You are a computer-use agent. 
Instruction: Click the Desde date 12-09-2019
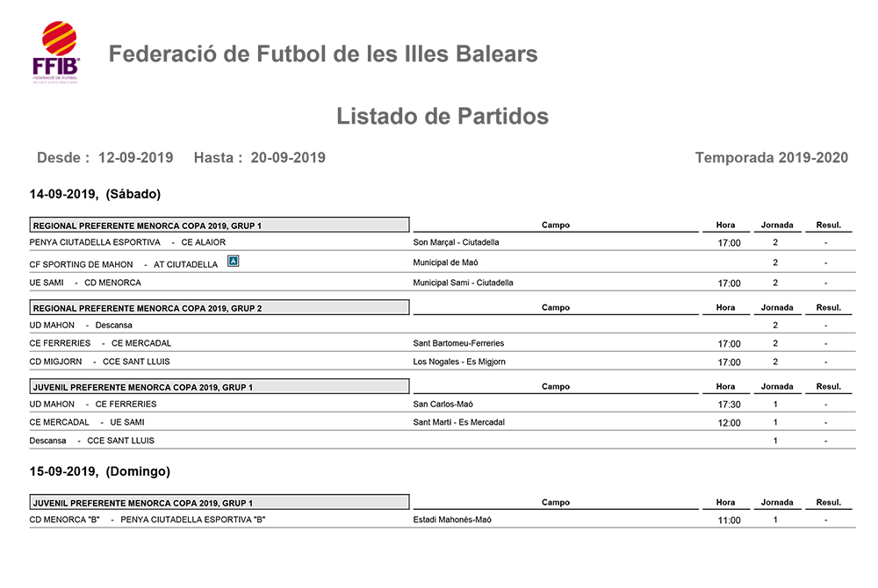pos(136,158)
